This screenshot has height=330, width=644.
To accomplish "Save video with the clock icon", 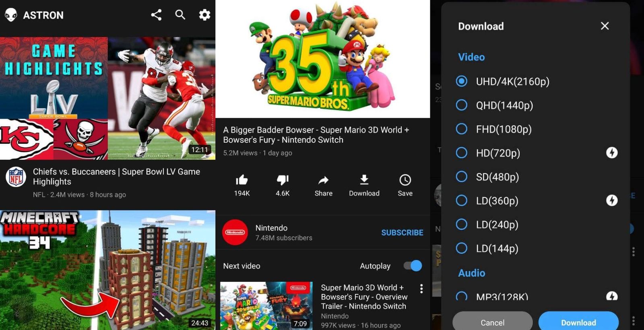I will point(405,180).
